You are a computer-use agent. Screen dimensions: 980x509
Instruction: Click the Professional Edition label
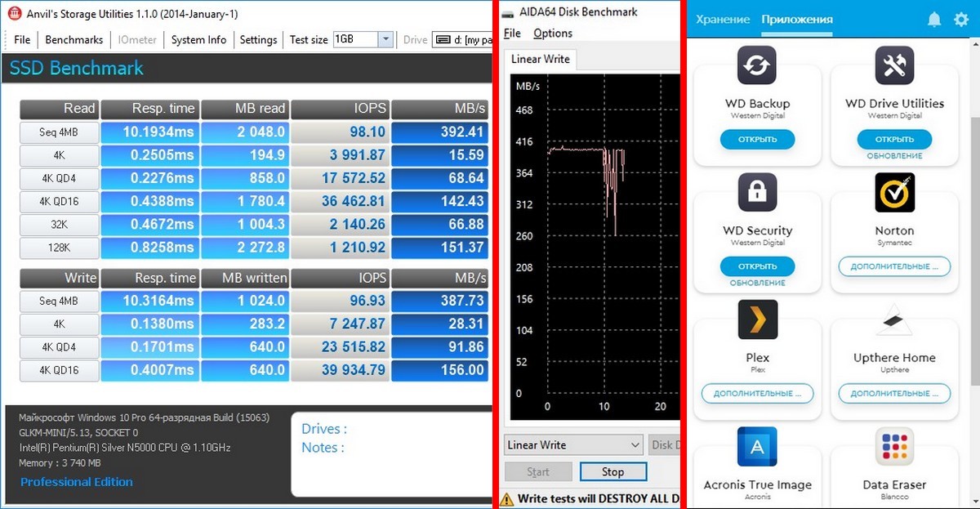coord(77,482)
